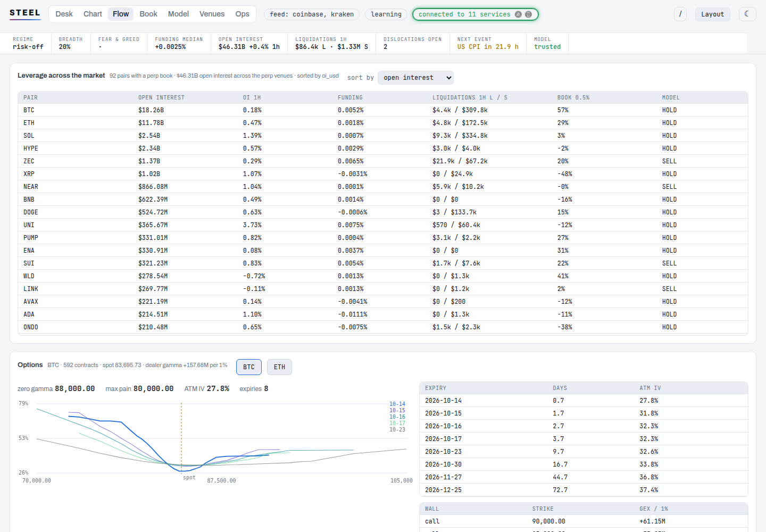Switch to the Chart tab
The width and height of the screenshot is (766, 532).
pos(93,14)
